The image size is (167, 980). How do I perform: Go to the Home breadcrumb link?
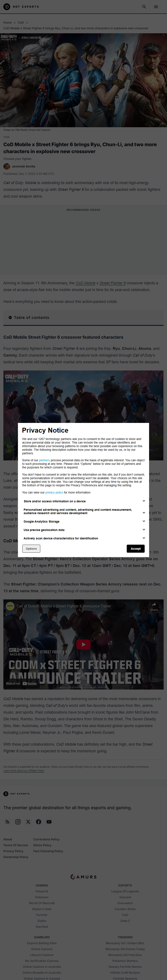pos(7,23)
